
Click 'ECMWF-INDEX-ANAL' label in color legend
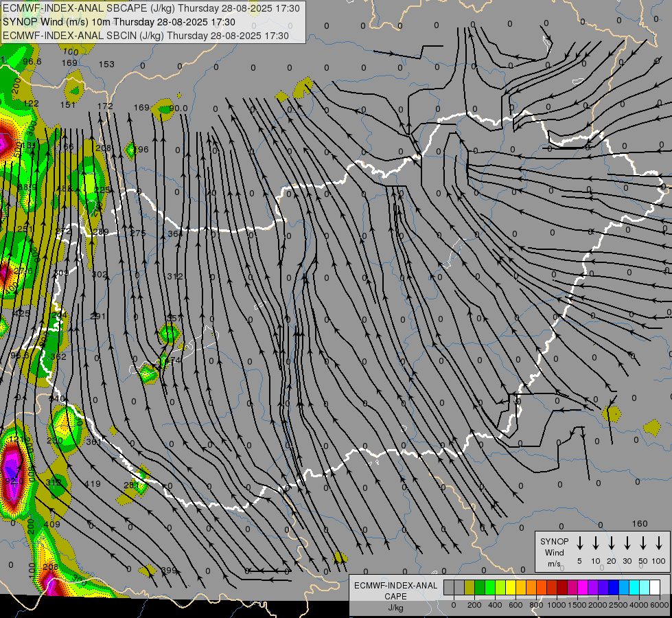pos(395,586)
